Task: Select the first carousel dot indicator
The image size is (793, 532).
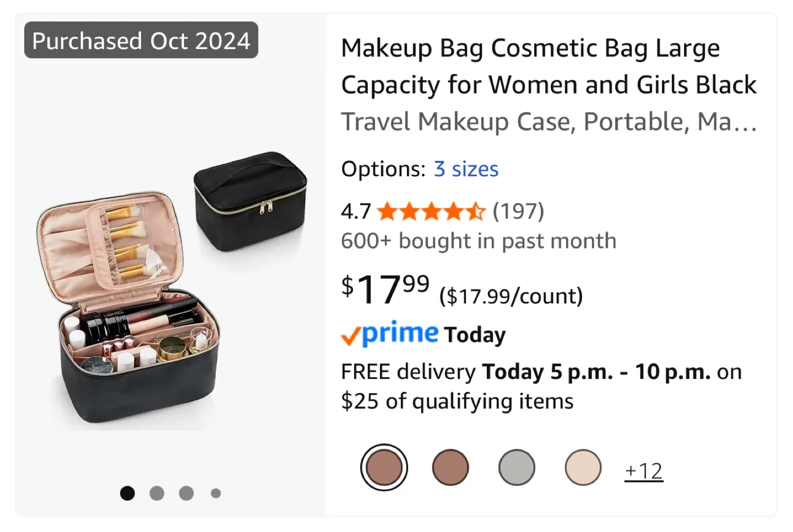Action: [x=127, y=493]
